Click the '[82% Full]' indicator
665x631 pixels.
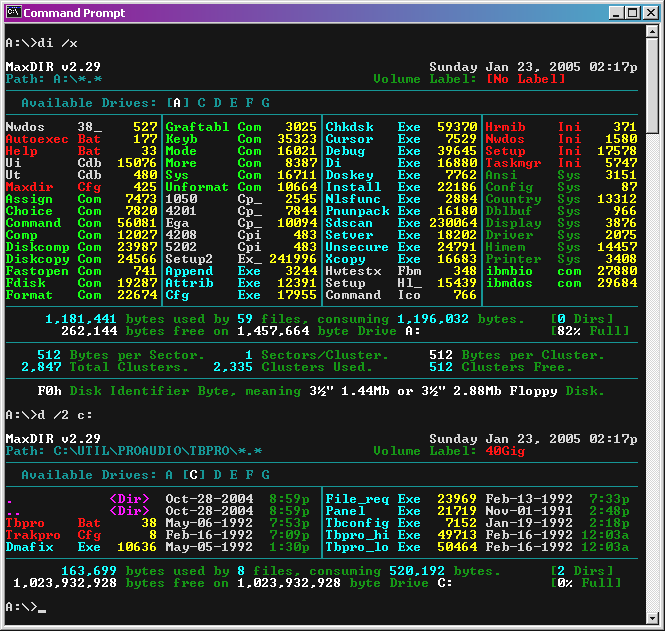point(590,331)
